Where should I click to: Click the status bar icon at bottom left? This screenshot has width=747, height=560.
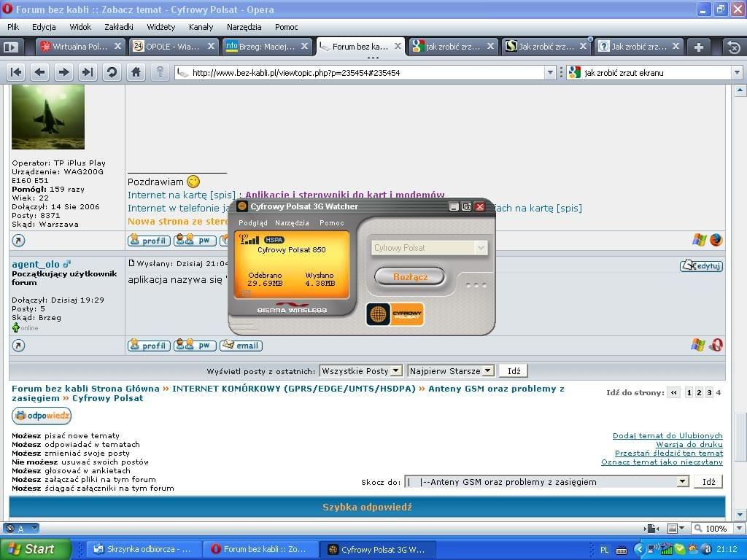(x=12, y=528)
